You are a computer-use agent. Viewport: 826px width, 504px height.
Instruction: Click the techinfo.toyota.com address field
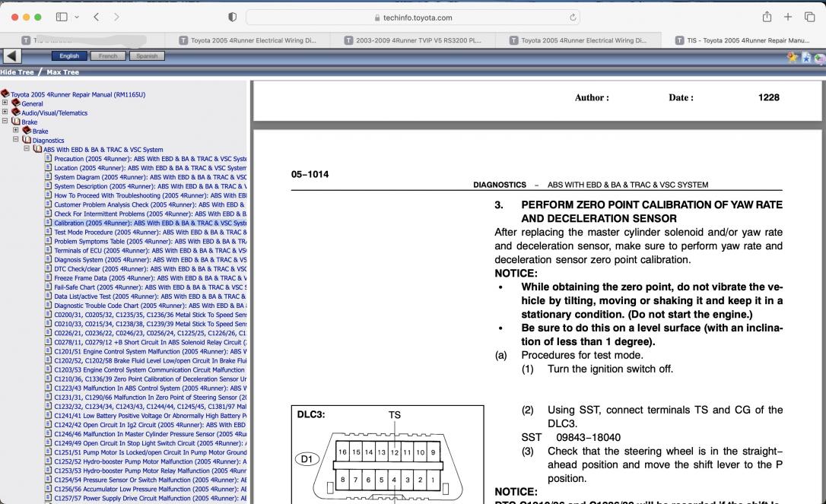point(413,17)
